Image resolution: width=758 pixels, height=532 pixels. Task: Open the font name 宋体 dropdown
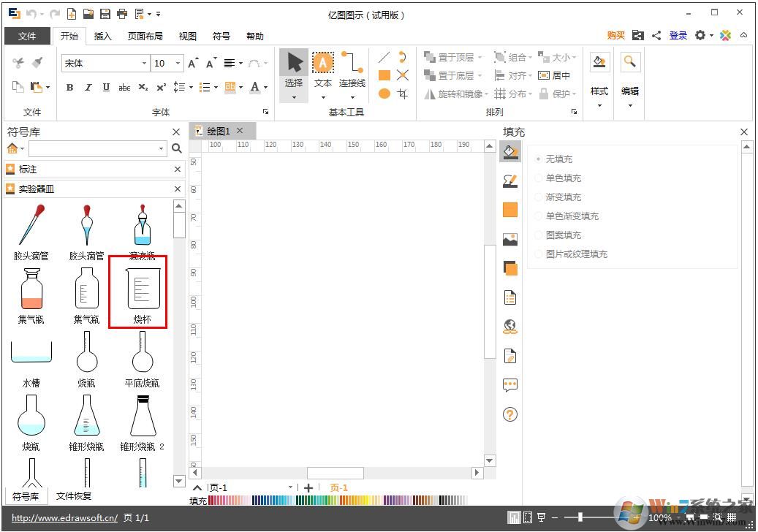[x=144, y=64]
